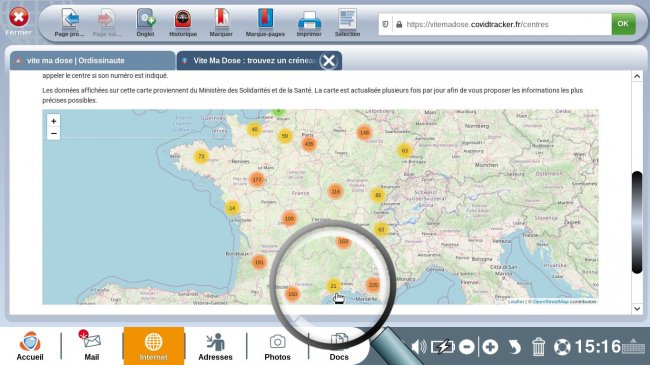The height and width of the screenshot is (365, 650).
Task: Click the 15:16 clock
Action: (598, 346)
